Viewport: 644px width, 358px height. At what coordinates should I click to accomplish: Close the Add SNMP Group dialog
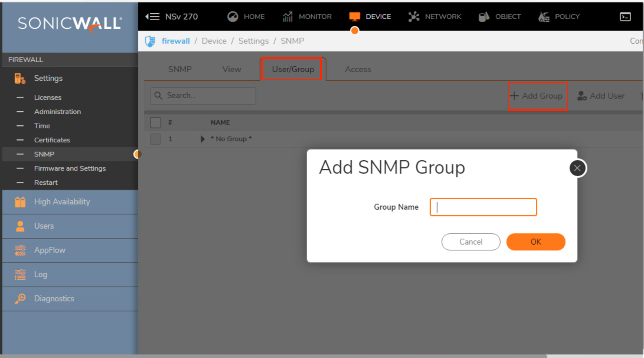coord(577,168)
